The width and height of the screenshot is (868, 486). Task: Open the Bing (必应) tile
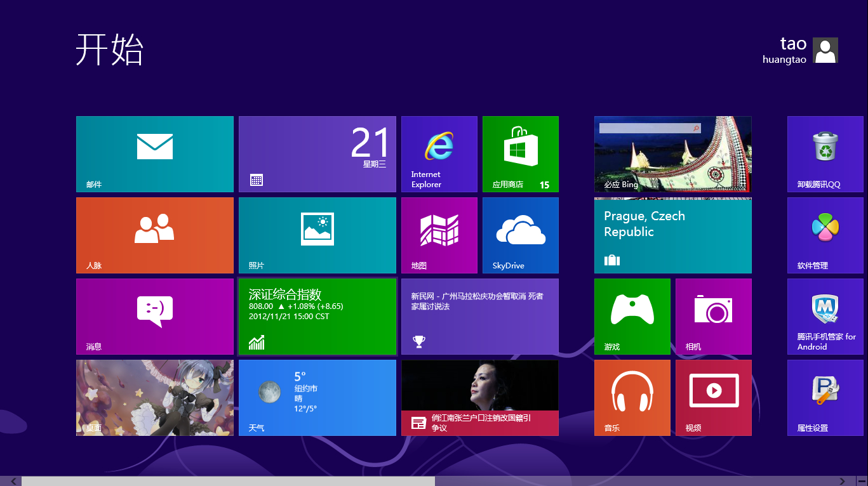[673, 154]
